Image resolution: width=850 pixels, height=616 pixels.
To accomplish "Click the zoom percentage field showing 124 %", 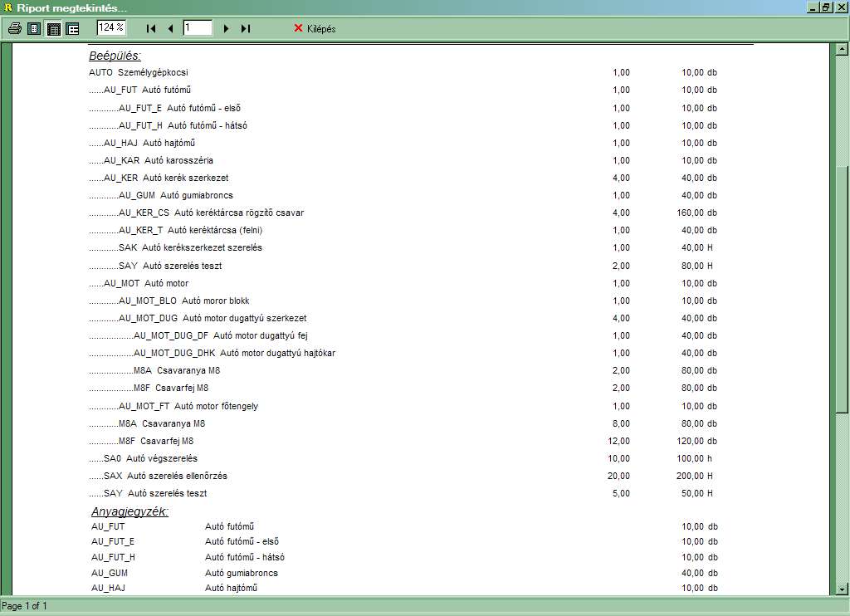I will point(112,27).
